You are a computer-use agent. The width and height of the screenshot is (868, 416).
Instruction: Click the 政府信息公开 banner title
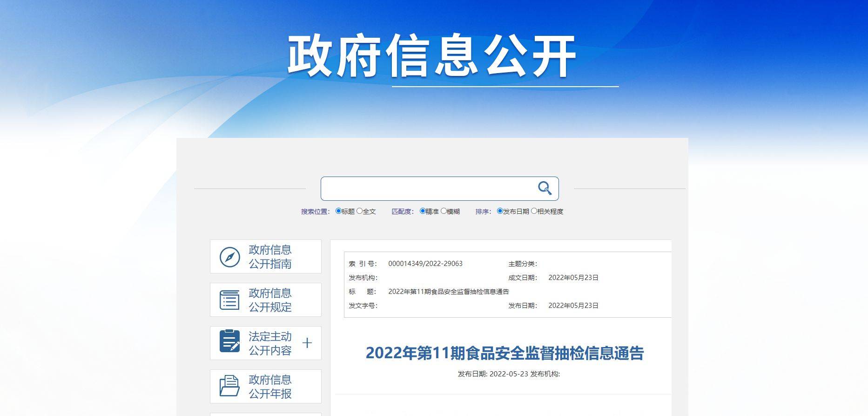point(432,56)
